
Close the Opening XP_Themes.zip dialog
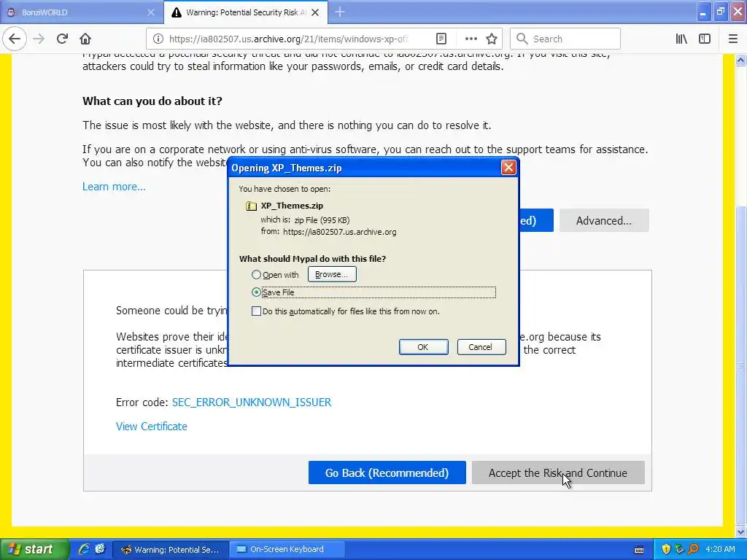[x=508, y=168]
